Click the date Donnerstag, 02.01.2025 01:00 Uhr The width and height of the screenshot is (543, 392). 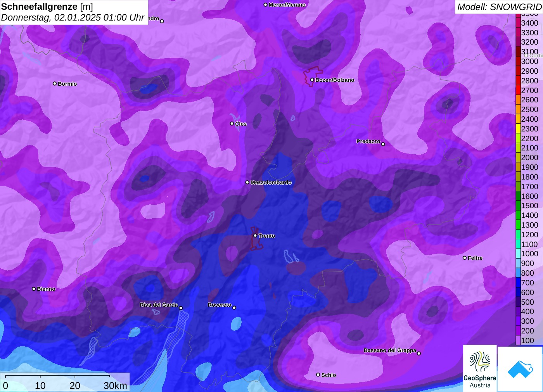coord(73,17)
